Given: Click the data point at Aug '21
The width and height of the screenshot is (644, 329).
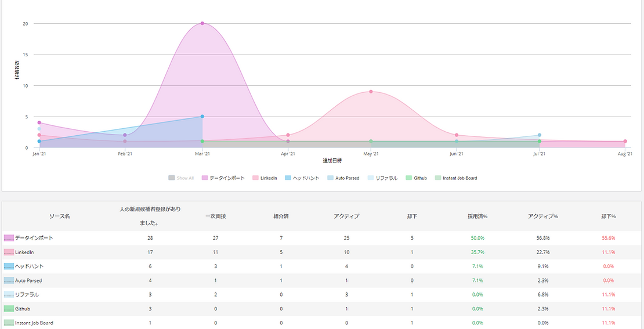Looking at the screenshot, I should click(625, 142).
